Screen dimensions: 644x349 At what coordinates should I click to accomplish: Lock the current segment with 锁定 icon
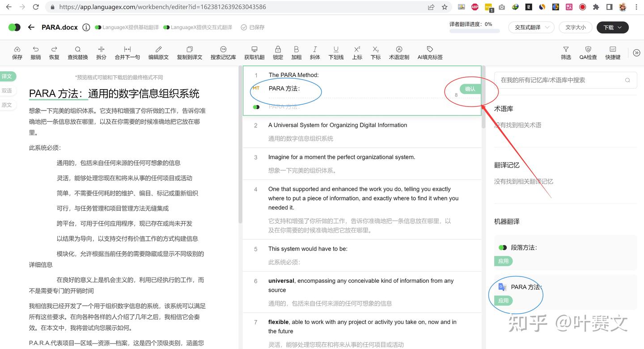pos(278,52)
